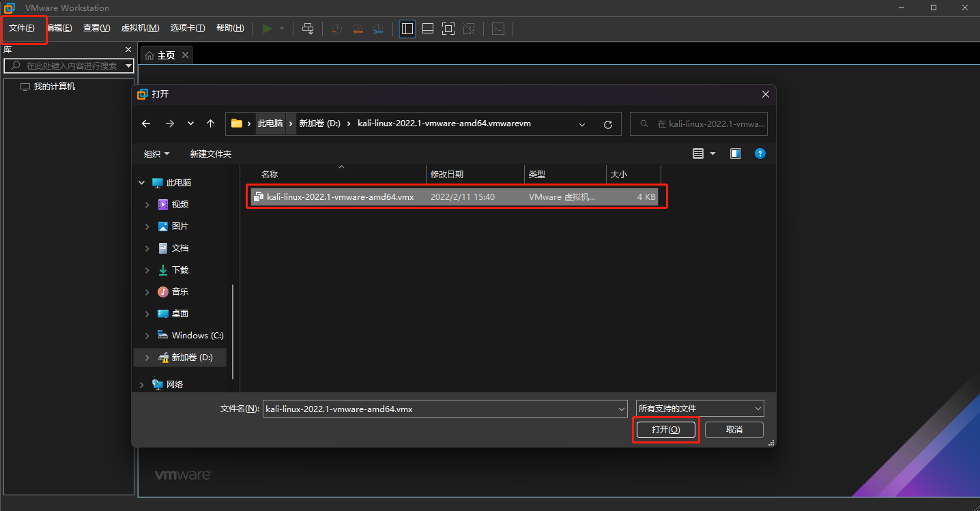Click the take snapshot toolbar icon
This screenshot has height=511, width=980.
coord(336,29)
